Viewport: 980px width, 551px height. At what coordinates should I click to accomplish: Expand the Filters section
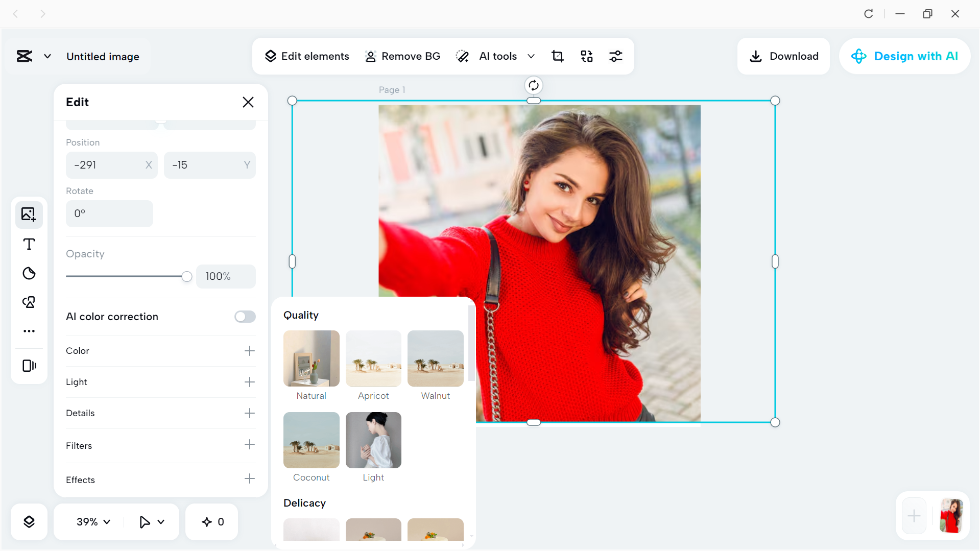(249, 445)
